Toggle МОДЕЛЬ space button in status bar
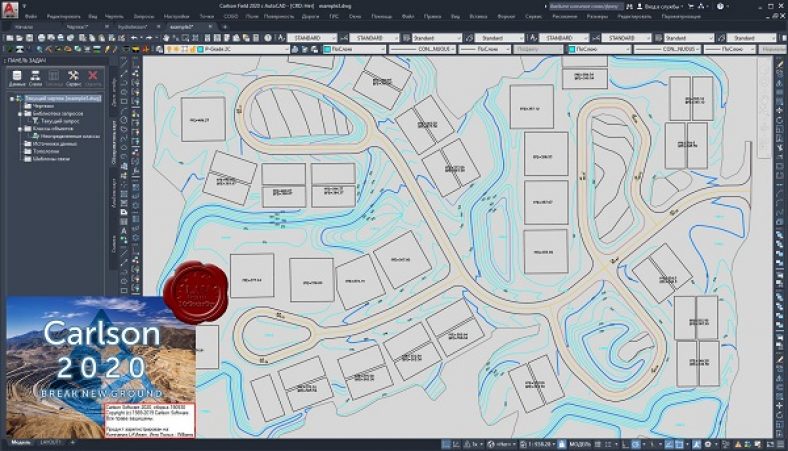 581,444
